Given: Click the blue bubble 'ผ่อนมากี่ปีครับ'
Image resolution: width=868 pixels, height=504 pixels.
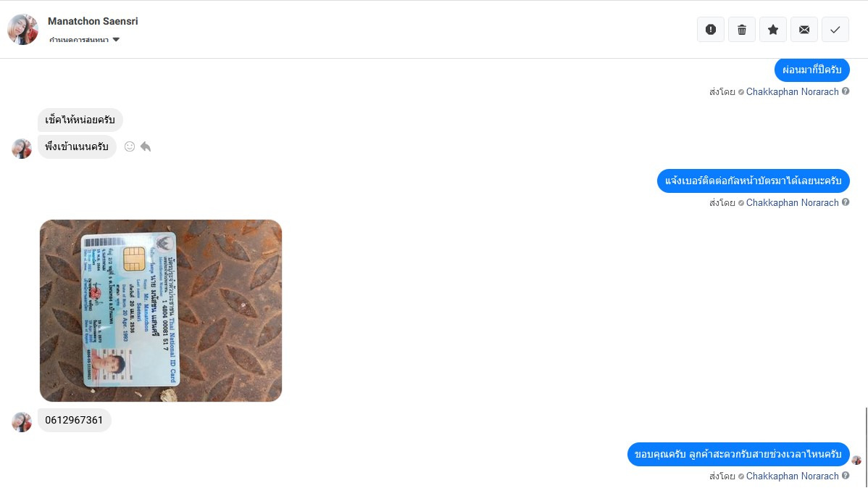Looking at the screenshot, I should 812,70.
